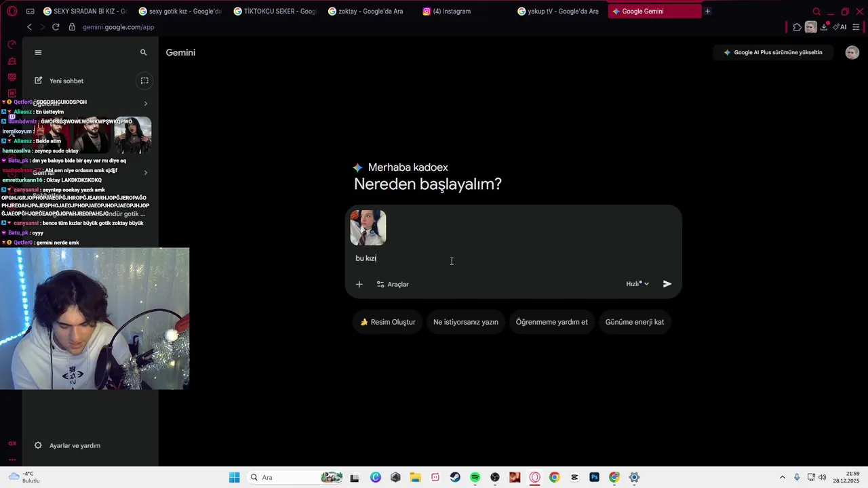Open the Opera workspaces controller icon
This screenshot has width=868, height=488.
click(31, 12)
